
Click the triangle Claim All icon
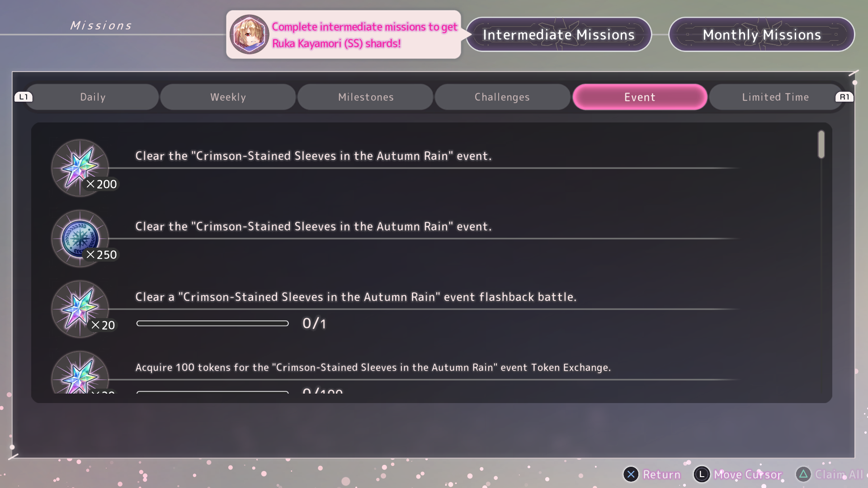coord(803,474)
